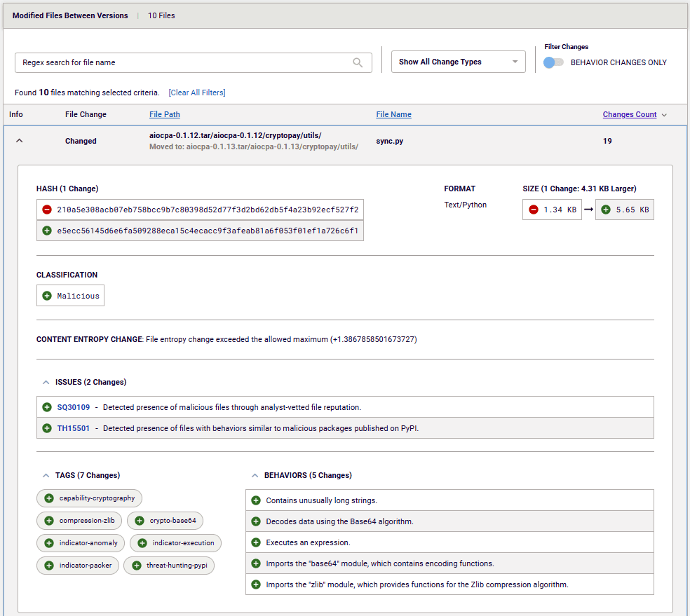Collapse the Behaviors section
This screenshot has width=690, height=616.
(x=255, y=475)
